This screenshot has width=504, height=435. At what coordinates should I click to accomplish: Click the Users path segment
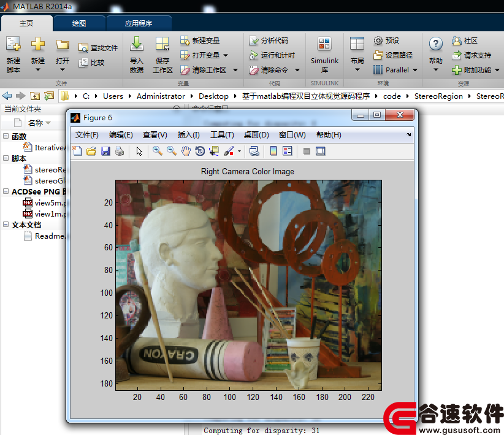113,96
